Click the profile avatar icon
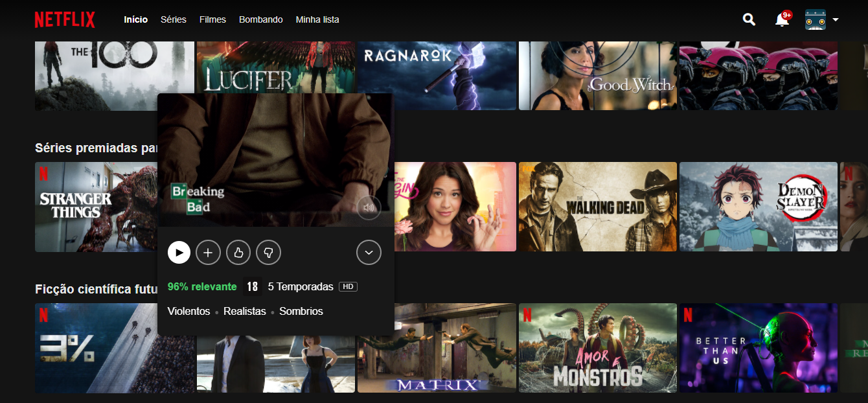The image size is (868, 403). pos(815,19)
